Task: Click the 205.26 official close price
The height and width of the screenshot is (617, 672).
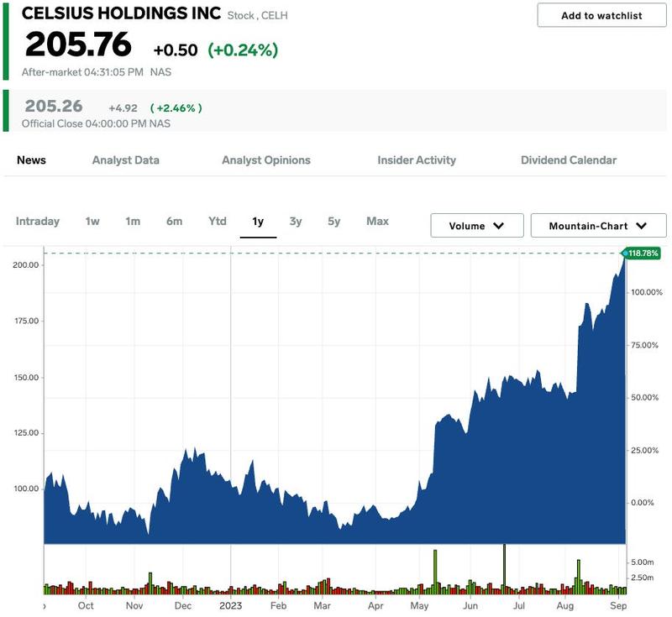Action: coord(54,106)
